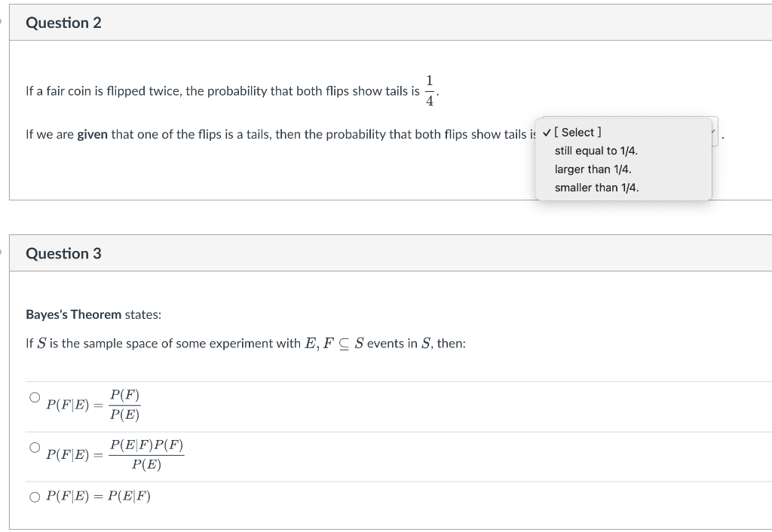Select the P(F|E) = P(E|F) answer
772x532 pixels.
click(33, 496)
